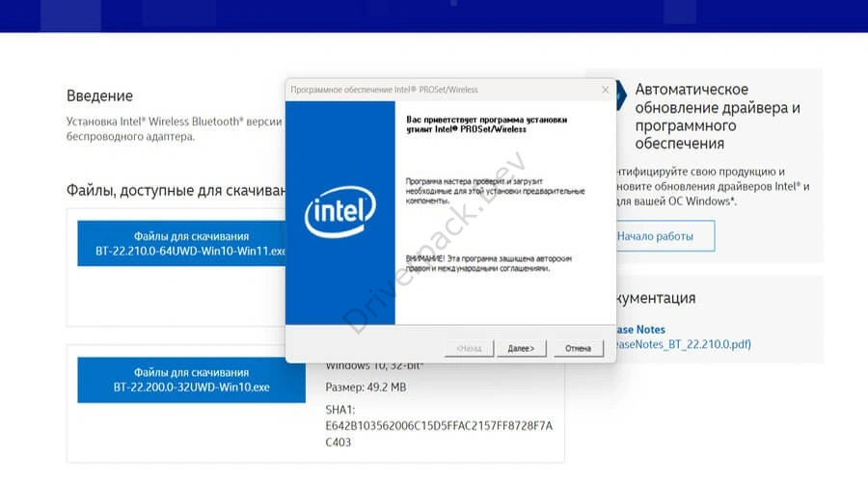868x482 pixels.
Task: Click the Начало работы button
Action: [665, 236]
